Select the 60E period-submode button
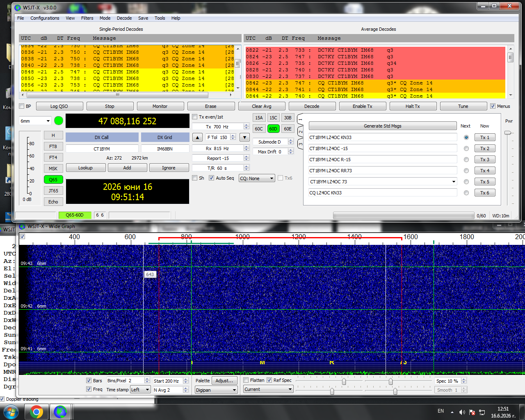The width and height of the screenshot is (525, 420). [288, 129]
